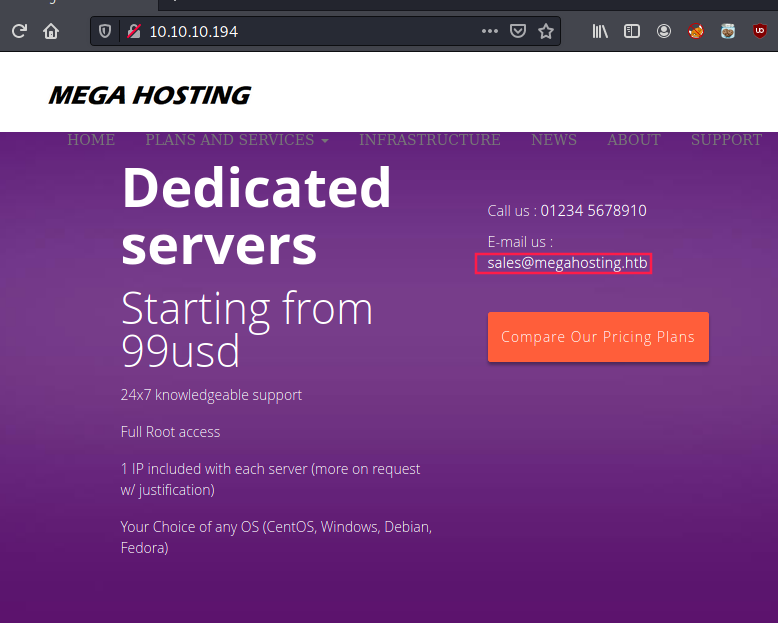Open the News page link

coord(553,140)
